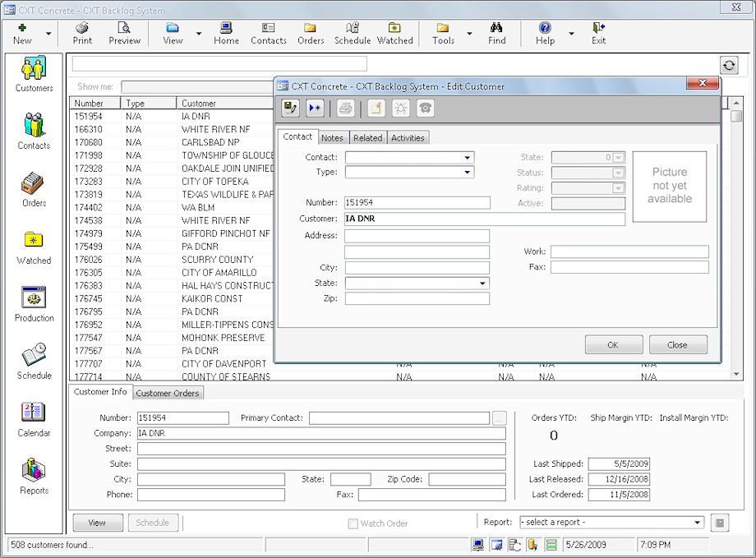Click the Work phone field in the dialog
The height and width of the screenshot is (558, 756).
click(629, 251)
